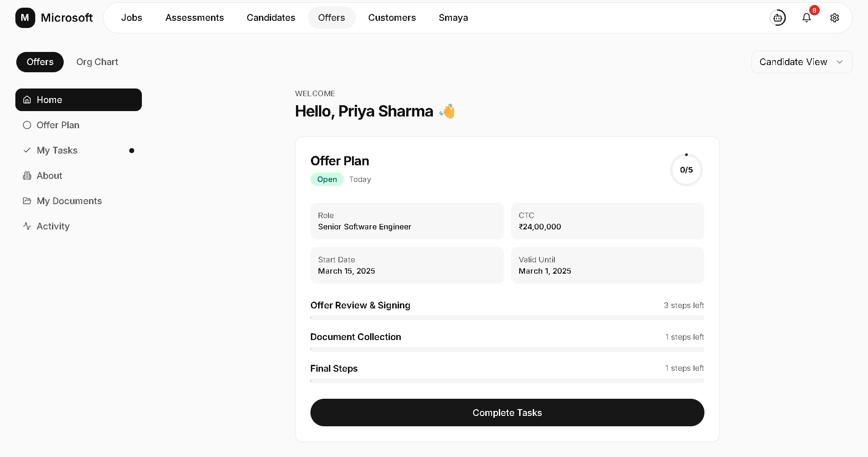Open Offer Plan in the sidebar
Screen dimensions: 868x457
(x=79, y=125)
